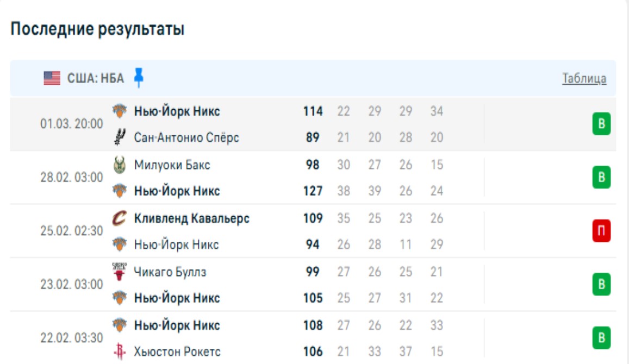The width and height of the screenshot is (629, 364).
Task: Click the Последние результаты heading
Action: point(97,29)
